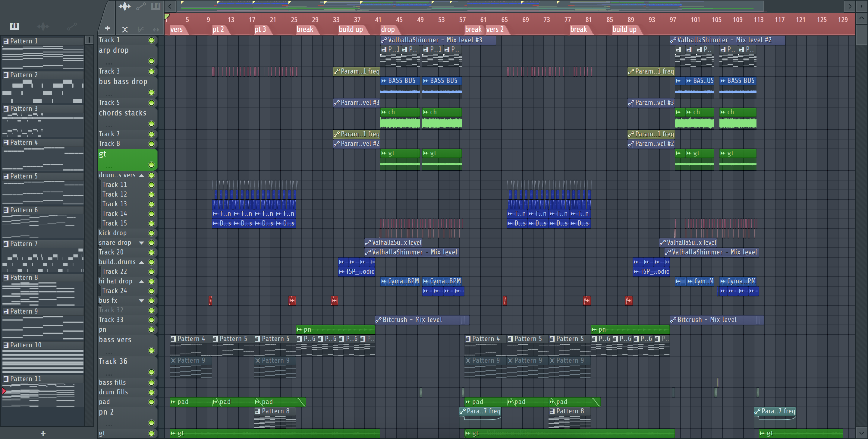Click automation icon on ValhallaShimmer Mix level #3 clip
This screenshot has height=439, width=868.
(384, 40)
